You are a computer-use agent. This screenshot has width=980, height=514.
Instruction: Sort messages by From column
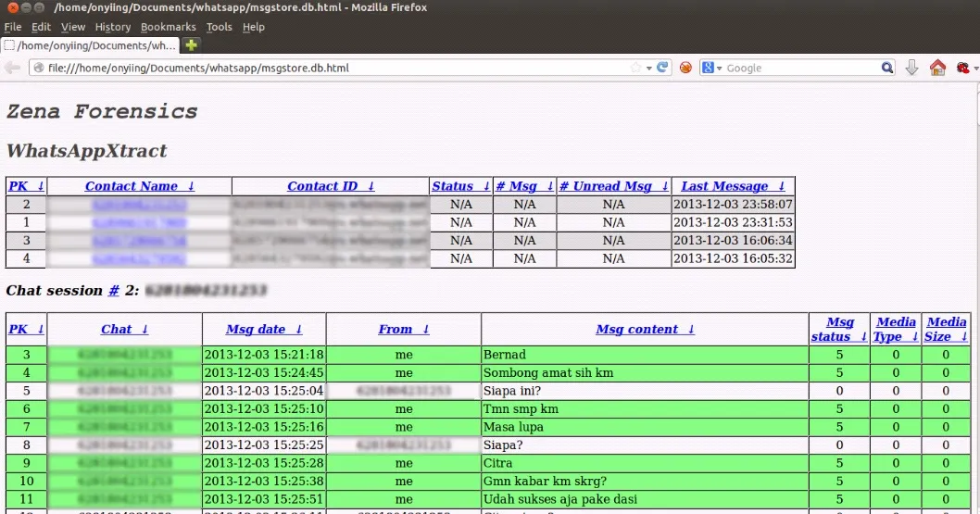click(403, 329)
